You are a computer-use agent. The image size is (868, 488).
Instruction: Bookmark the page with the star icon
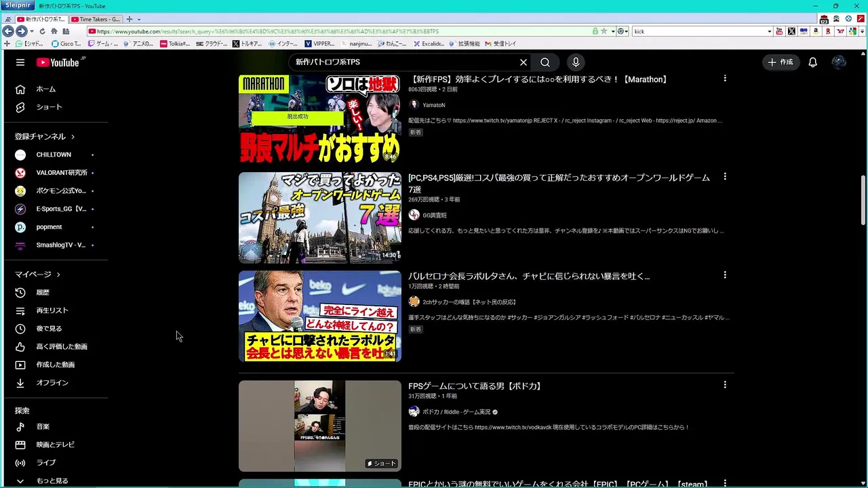coord(604,31)
